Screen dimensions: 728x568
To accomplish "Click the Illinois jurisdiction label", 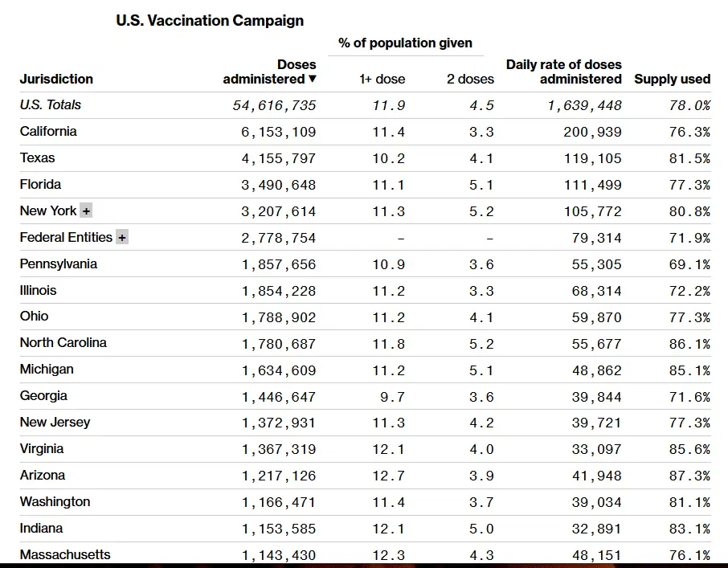I will pos(39,290).
